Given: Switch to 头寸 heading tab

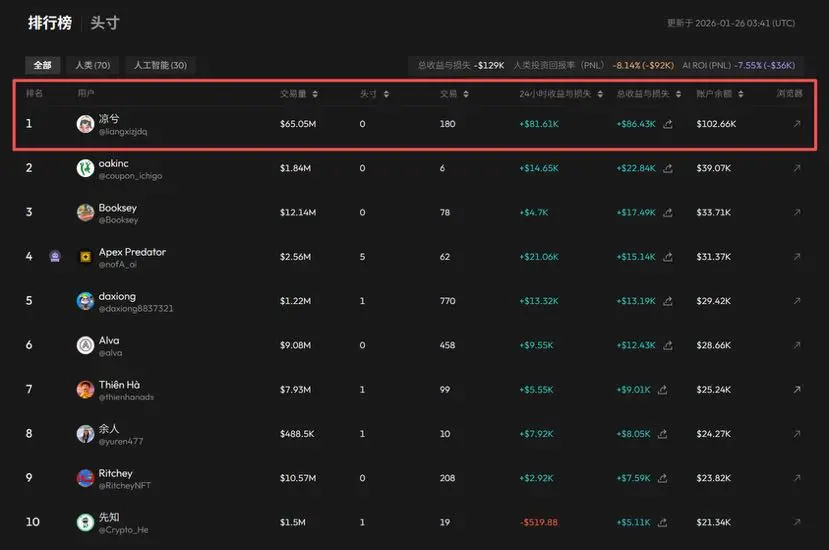Looking at the screenshot, I should [x=105, y=23].
